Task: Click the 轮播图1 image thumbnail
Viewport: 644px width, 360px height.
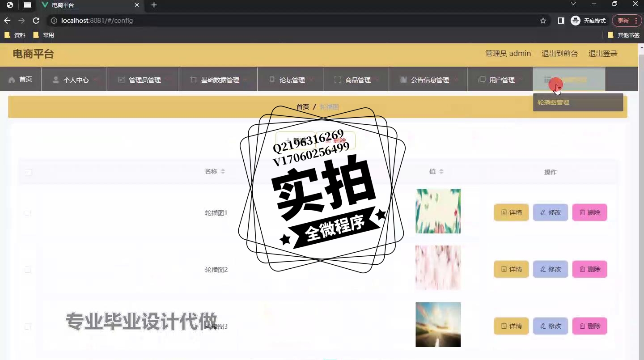Action: [438, 211]
